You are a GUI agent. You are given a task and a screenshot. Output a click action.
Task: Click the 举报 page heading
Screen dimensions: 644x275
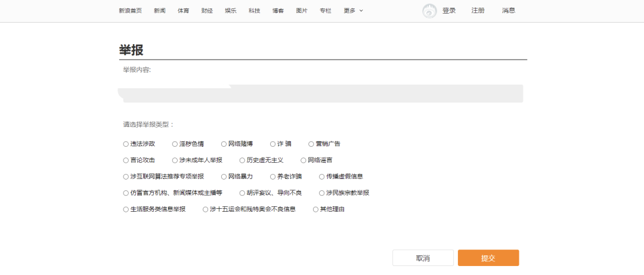click(131, 50)
